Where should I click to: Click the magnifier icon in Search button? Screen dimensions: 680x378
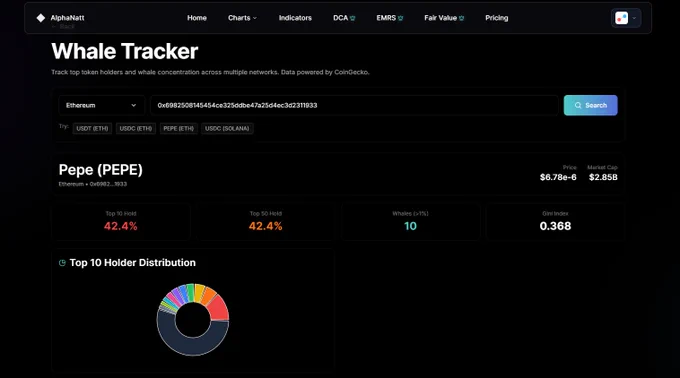[x=578, y=105]
